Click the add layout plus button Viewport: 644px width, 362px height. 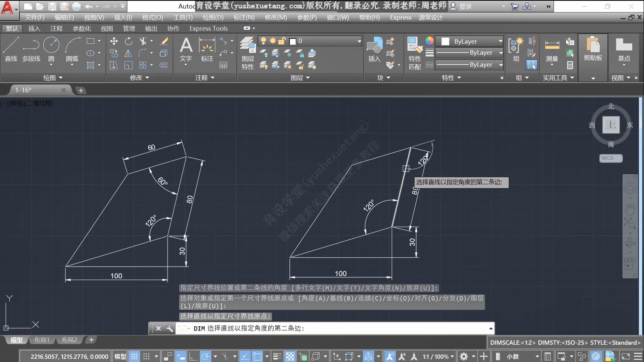click(91, 340)
